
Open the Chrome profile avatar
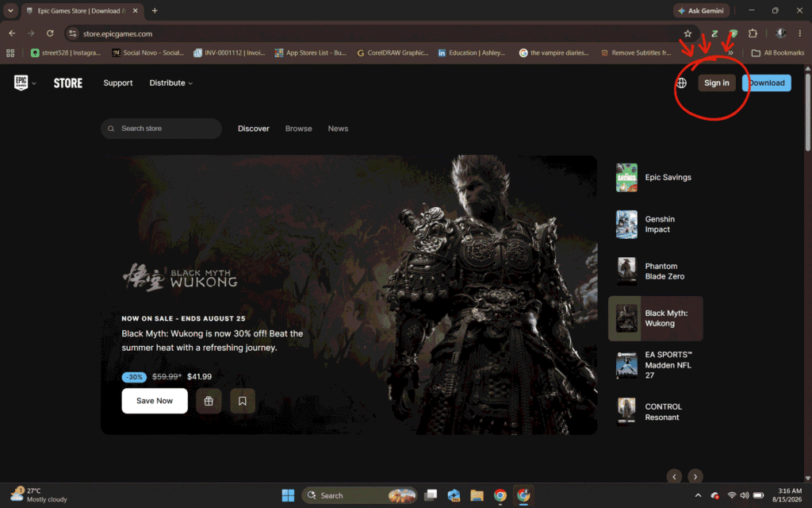click(780, 33)
